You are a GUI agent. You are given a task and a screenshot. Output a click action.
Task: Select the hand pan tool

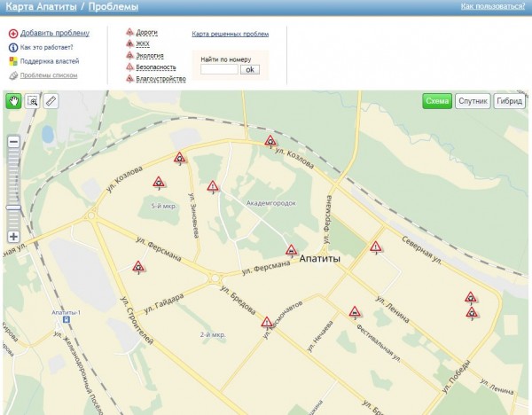13,101
